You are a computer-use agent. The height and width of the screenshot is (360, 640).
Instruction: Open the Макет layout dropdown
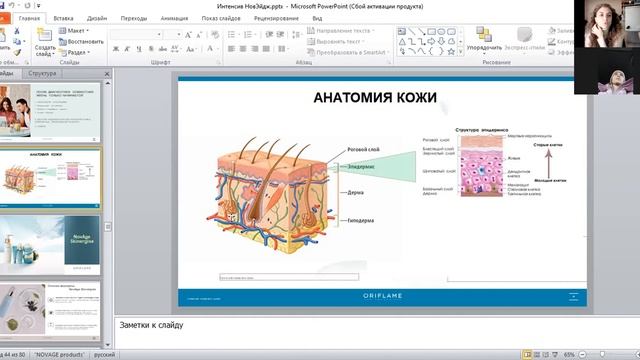point(73,31)
